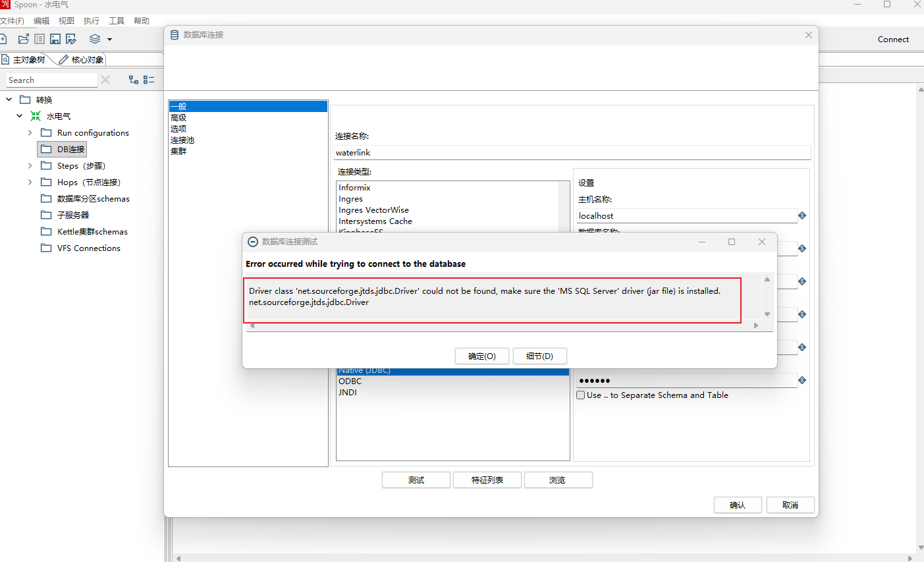The width and height of the screenshot is (924, 562).
Task: Click the variable diamond beside the password field
Action: 802,380
